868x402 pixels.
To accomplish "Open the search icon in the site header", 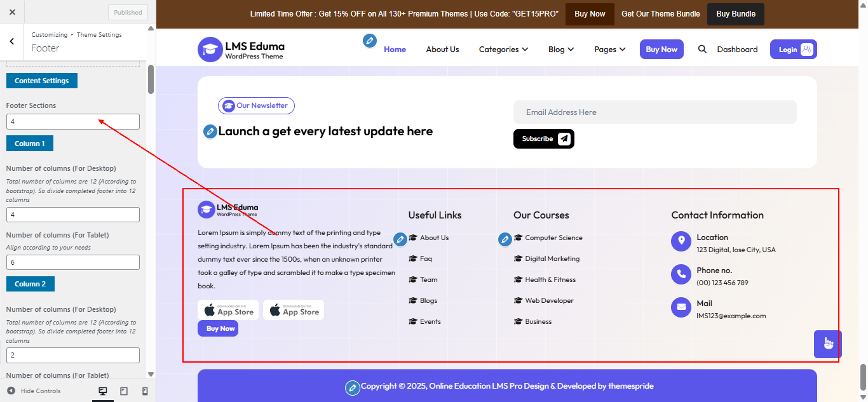I will pyautogui.click(x=702, y=49).
